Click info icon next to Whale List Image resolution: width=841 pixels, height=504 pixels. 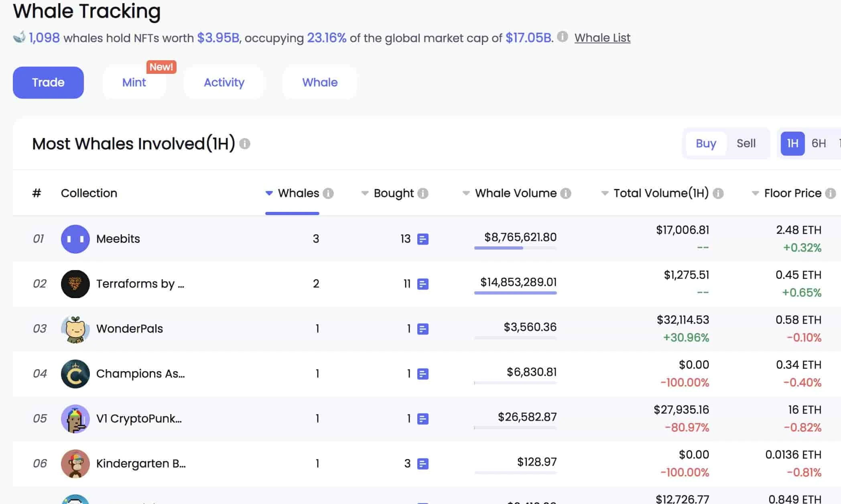[x=563, y=37]
